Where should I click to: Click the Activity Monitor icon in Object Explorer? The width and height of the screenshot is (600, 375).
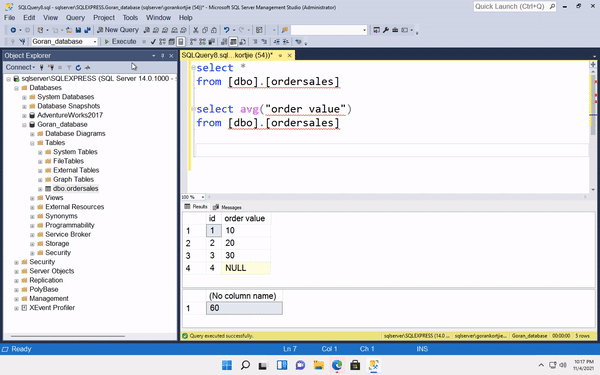(88, 67)
